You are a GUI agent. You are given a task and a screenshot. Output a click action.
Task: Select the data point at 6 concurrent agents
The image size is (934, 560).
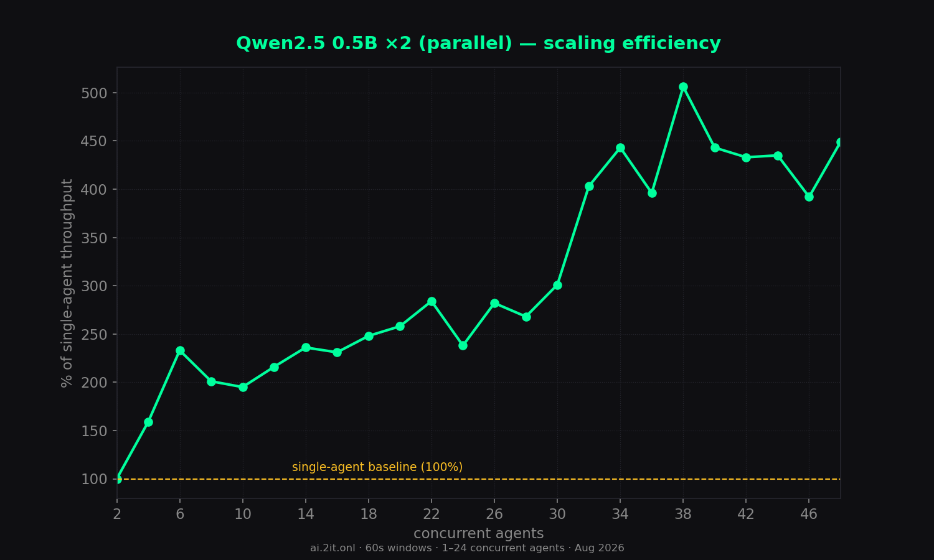tap(180, 351)
